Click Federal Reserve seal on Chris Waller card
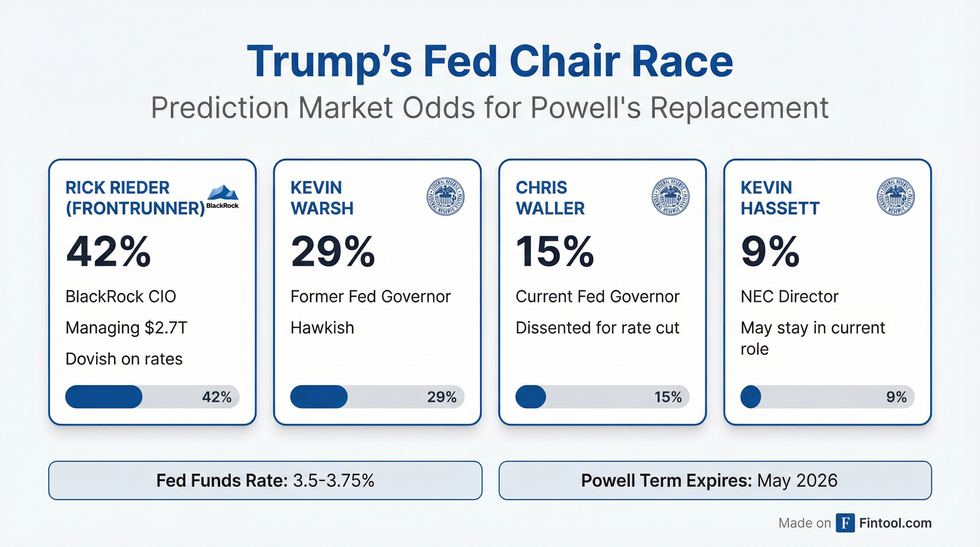Image resolution: width=980 pixels, height=547 pixels. [x=670, y=197]
